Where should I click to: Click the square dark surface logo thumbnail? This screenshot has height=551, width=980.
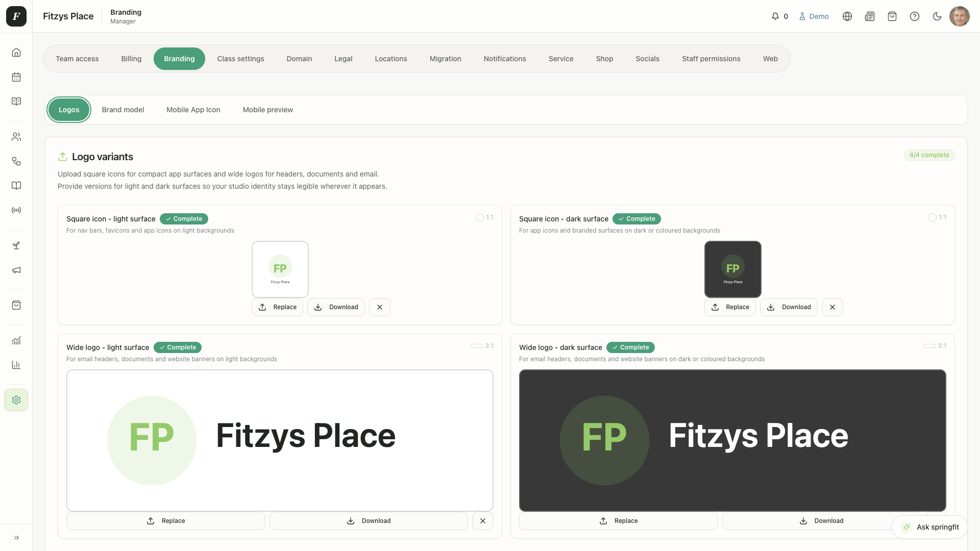point(733,269)
